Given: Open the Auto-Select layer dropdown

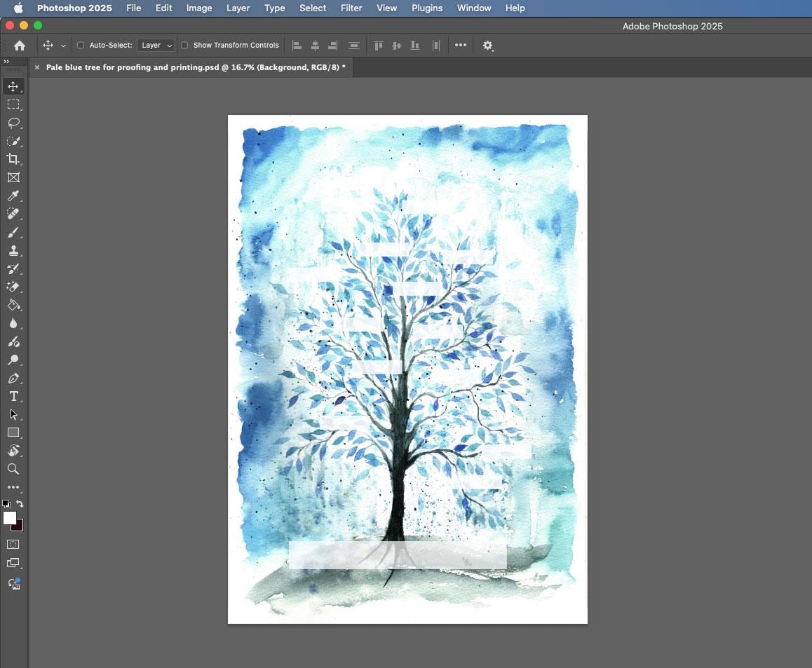Looking at the screenshot, I should pyautogui.click(x=156, y=45).
